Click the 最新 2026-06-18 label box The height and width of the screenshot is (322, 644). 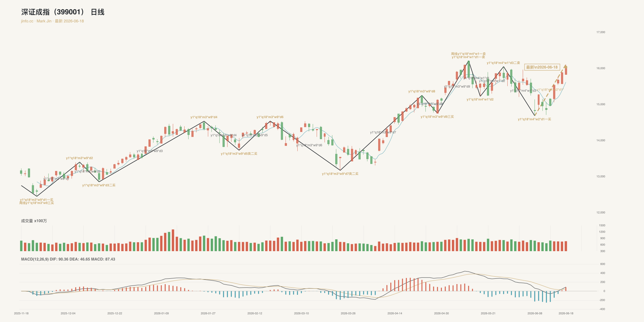542,67
